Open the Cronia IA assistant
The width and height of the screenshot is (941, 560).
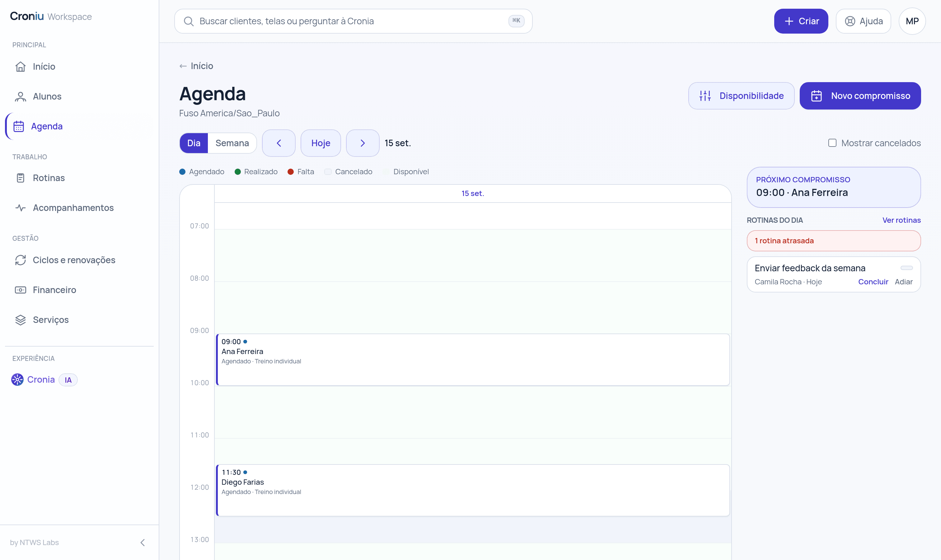tap(44, 379)
